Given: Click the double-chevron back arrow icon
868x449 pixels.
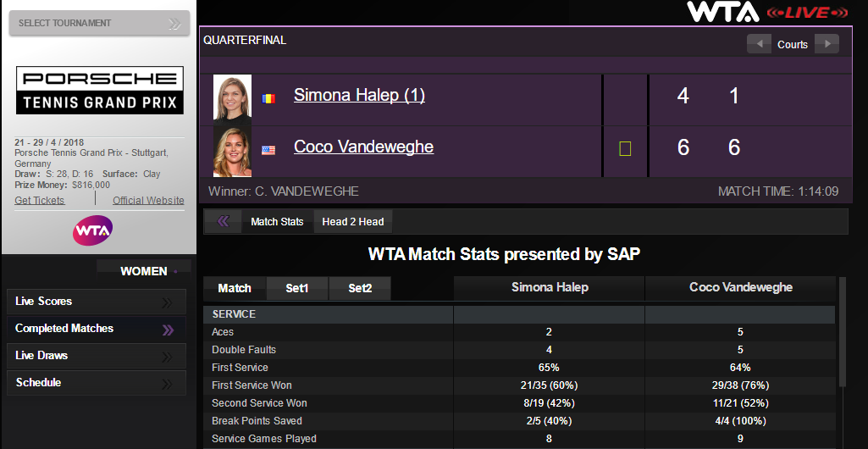Looking at the screenshot, I should point(223,222).
